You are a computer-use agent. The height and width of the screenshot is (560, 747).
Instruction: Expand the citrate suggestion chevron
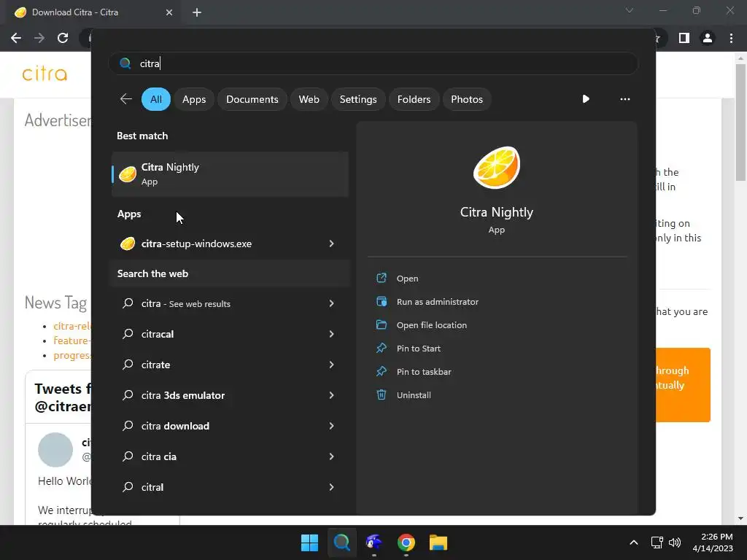332,365
